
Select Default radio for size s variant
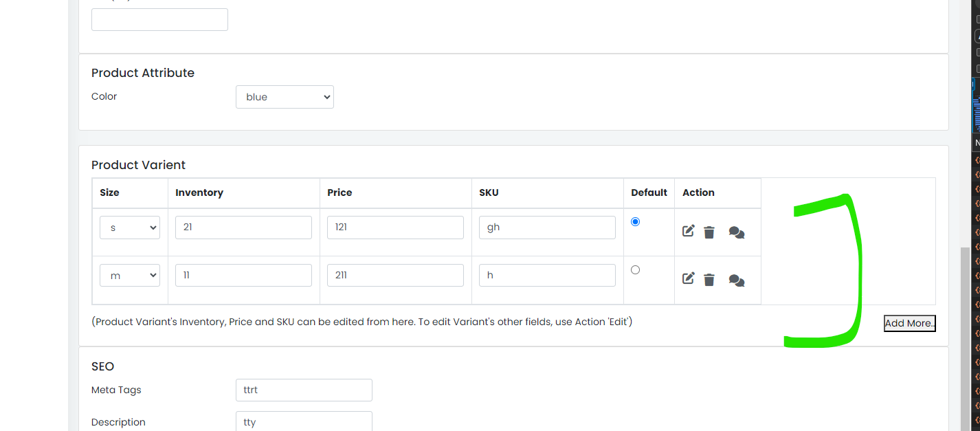[635, 221]
